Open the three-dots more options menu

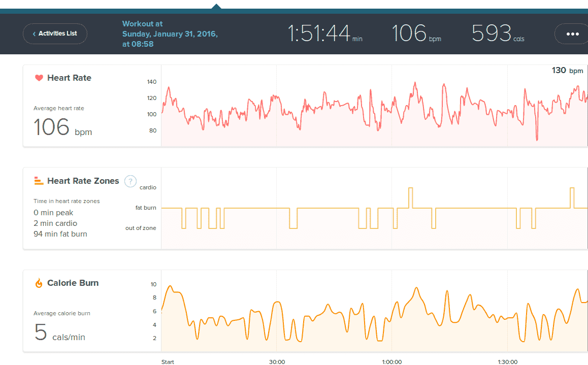point(572,34)
